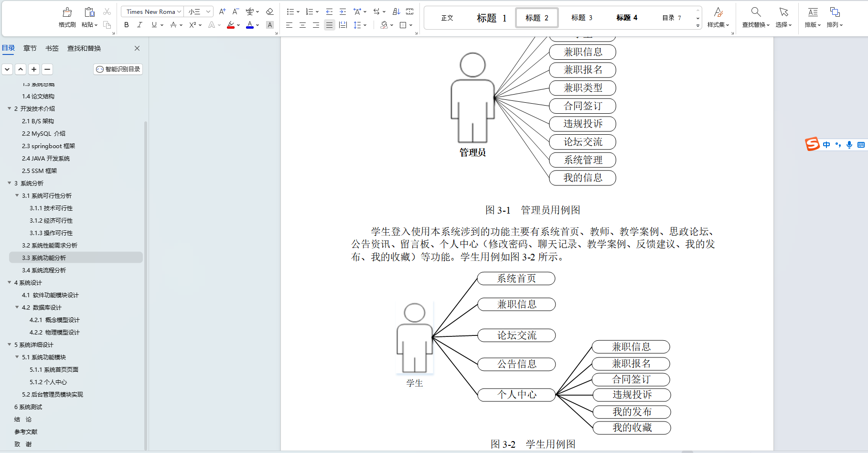Viewport: 868px width, 453px height.
Task: Open the 排版 layout menu
Action: [813, 18]
